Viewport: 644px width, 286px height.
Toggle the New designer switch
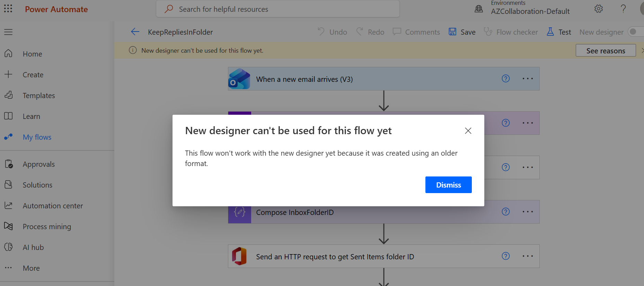coord(635,32)
